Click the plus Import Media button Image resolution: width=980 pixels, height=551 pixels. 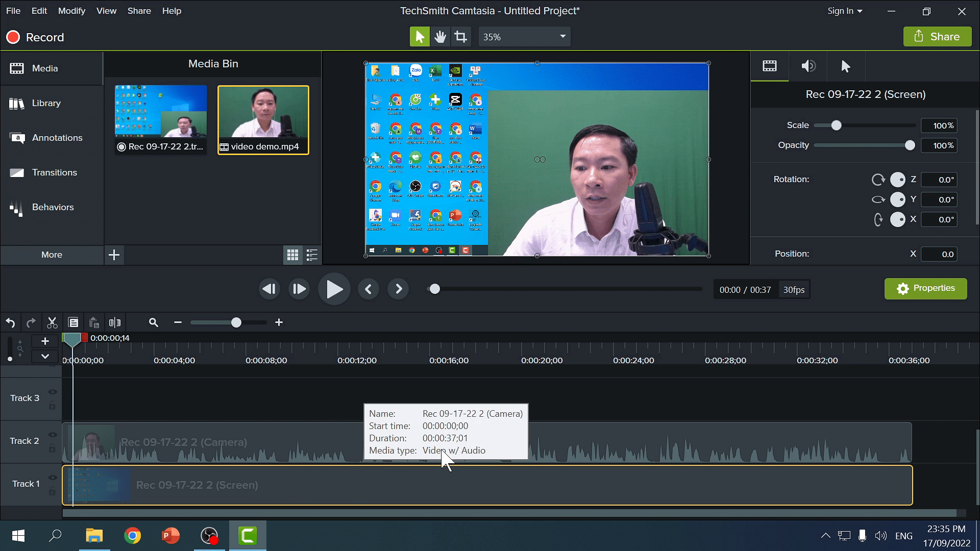click(x=114, y=255)
